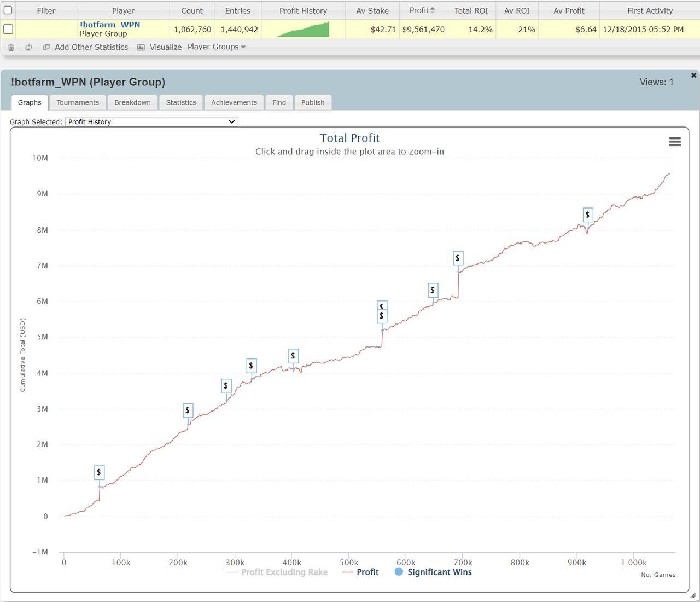Click the !botfarm_WPN (Player Group) panel heading
This screenshot has width=700, height=602.
tap(88, 82)
